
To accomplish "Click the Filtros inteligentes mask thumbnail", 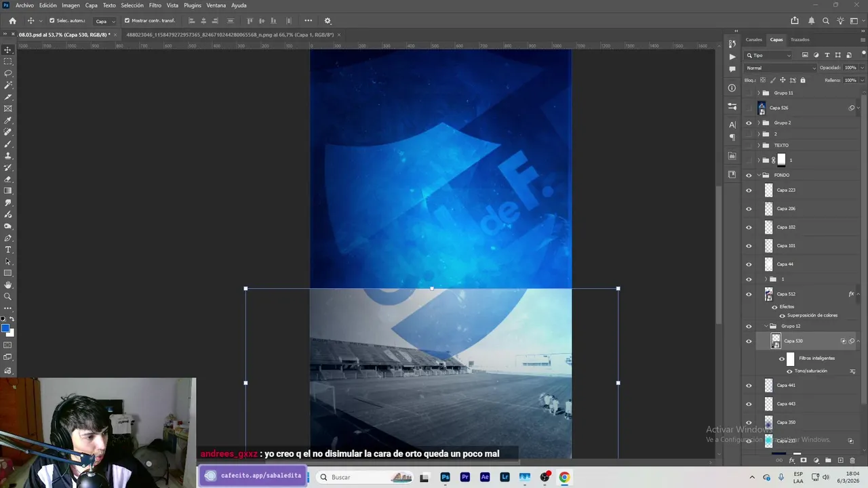I will tap(790, 359).
